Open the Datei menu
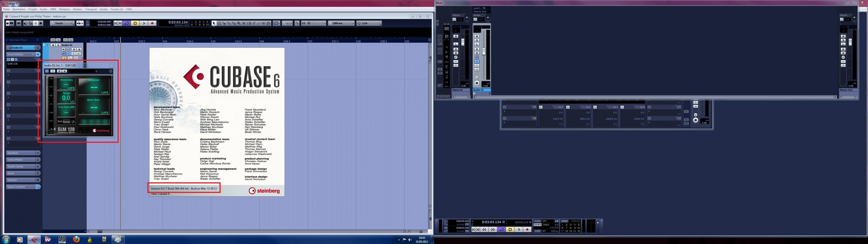The image size is (868, 244). (x=6, y=9)
